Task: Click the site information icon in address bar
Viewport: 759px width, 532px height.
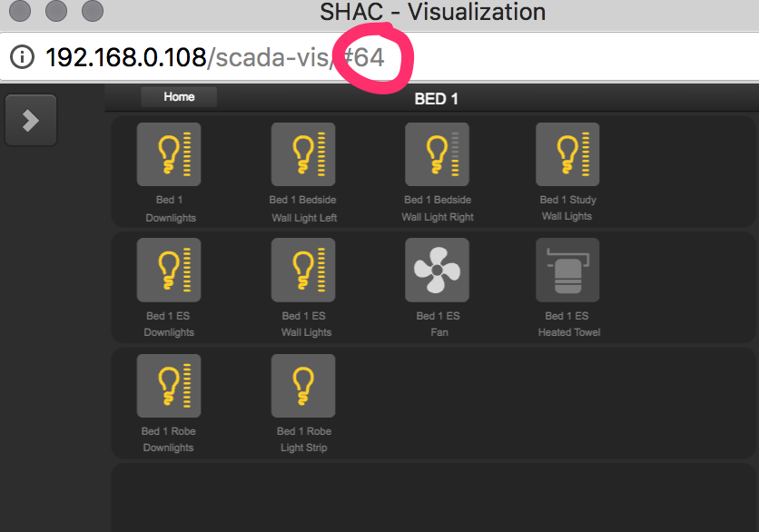Action: [x=22, y=57]
